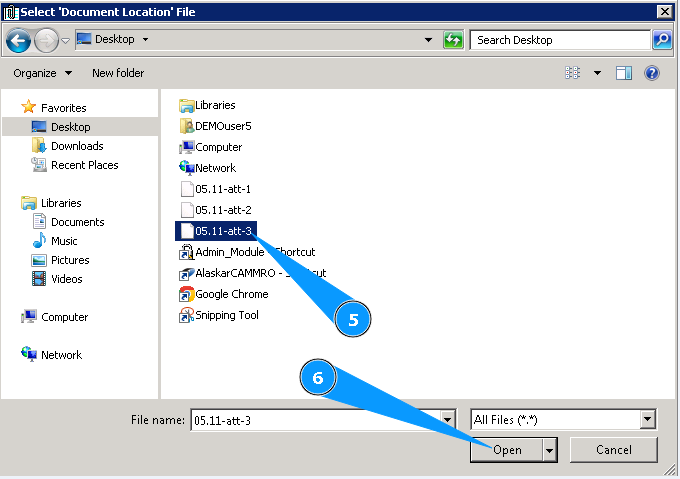Select AlaskarCAMMRO shortcut in file list
This screenshot has width=680, height=479.
(x=252, y=273)
